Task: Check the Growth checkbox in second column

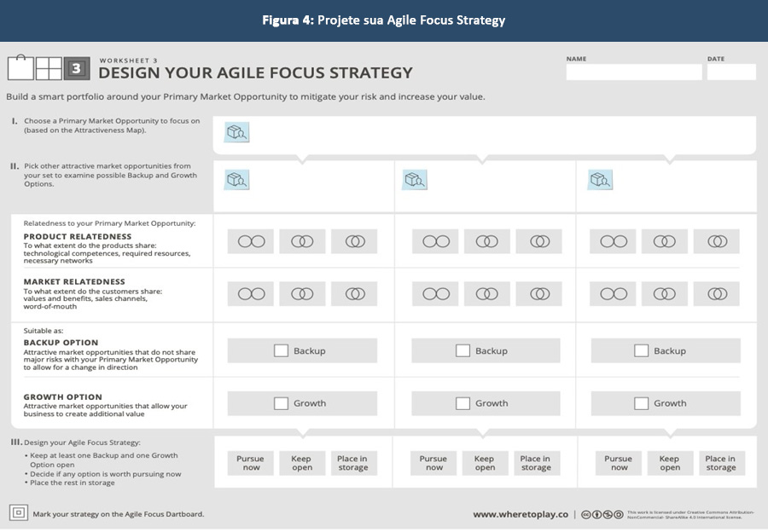Action: pyautogui.click(x=463, y=403)
